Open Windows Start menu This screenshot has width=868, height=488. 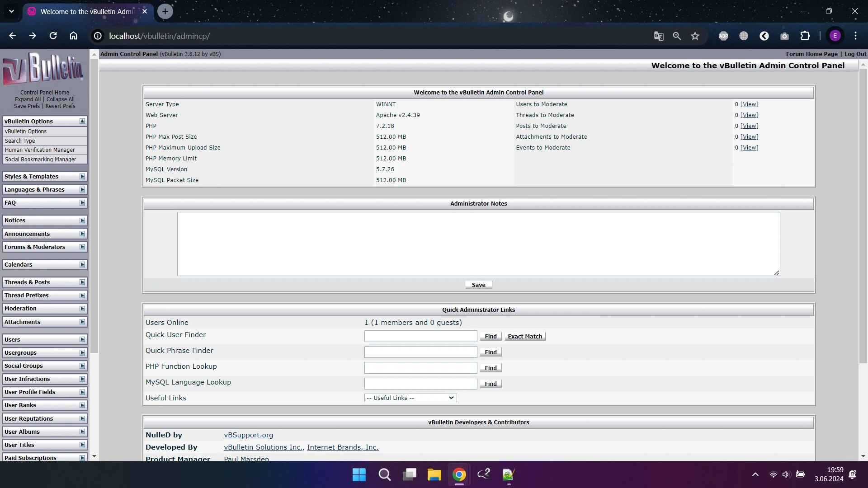click(359, 474)
